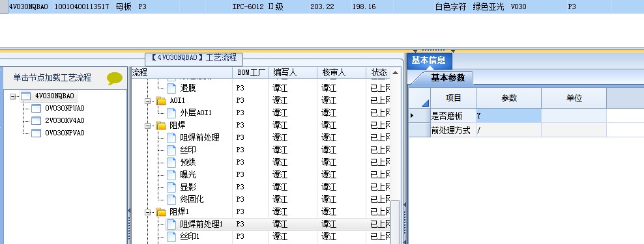The width and height of the screenshot is (644, 244).
Task: Click the 白色字符 cell
Action: click(x=451, y=7)
